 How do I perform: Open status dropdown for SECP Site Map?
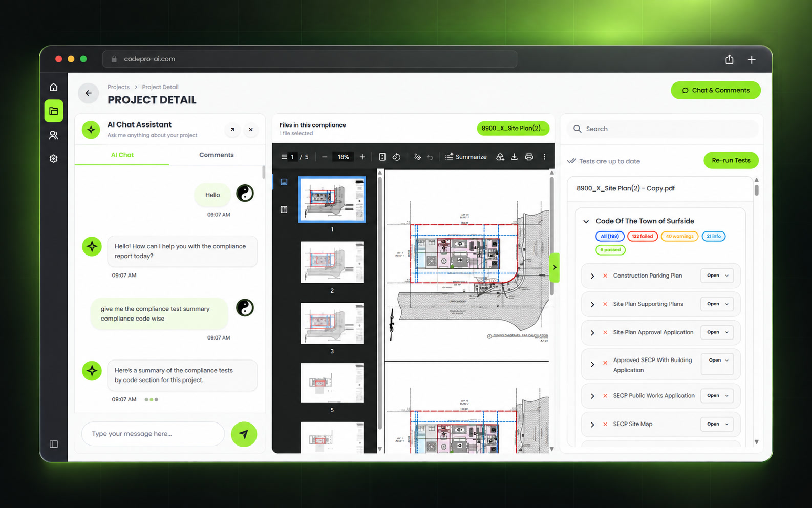(x=717, y=424)
